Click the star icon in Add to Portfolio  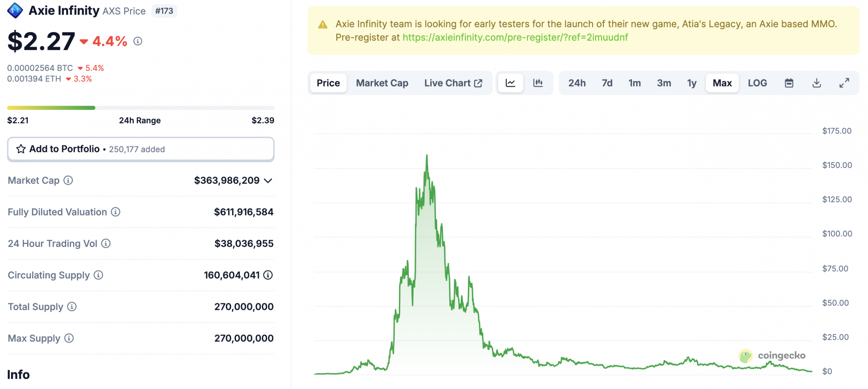click(21, 149)
